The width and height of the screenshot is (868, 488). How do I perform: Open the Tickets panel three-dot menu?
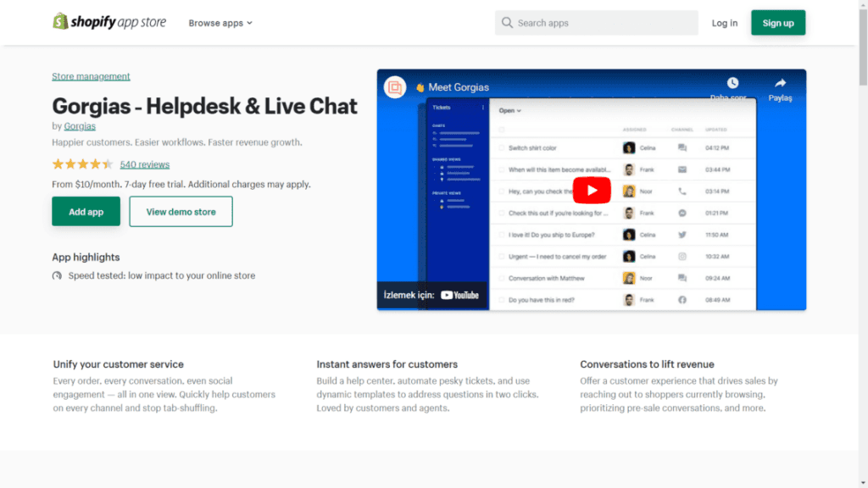tap(481, 108)
